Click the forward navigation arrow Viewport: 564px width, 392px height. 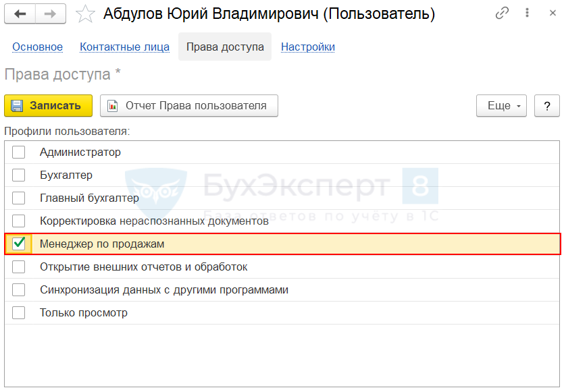click(50, 13)
